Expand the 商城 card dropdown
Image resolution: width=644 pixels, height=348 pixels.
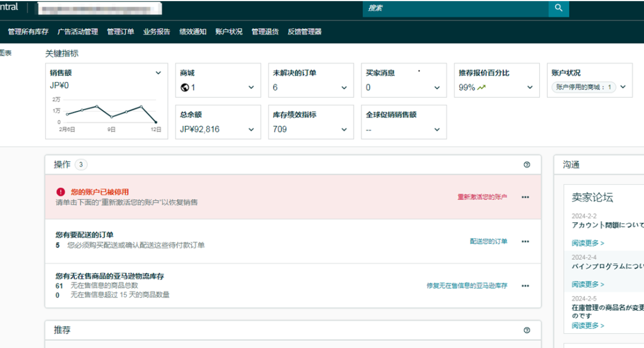252,88
